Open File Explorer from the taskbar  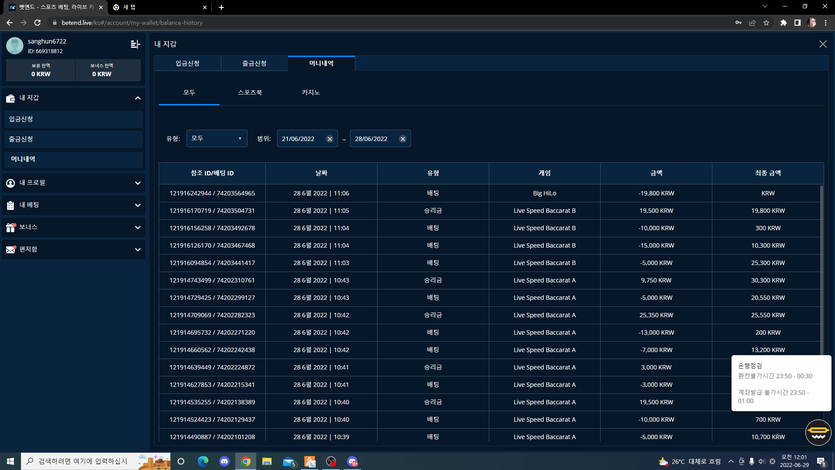point(267,461)
